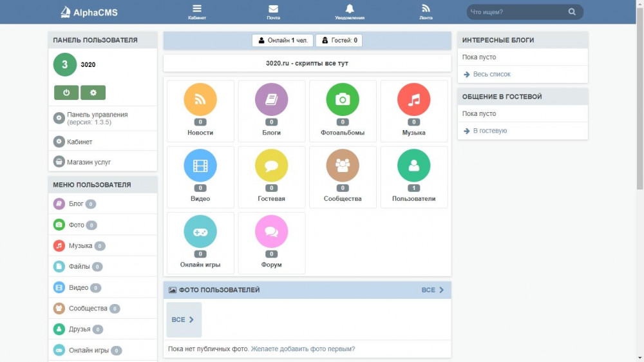Click the green power logout button
The height and width of the screenshot is (362, 644).
pyautogui.click(x=66, y=93)
